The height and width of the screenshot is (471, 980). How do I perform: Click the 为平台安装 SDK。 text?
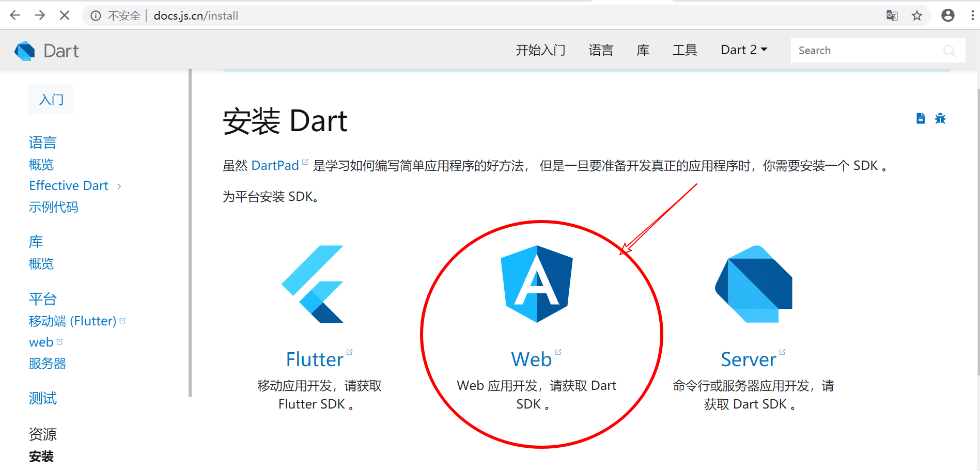point(271,197)
